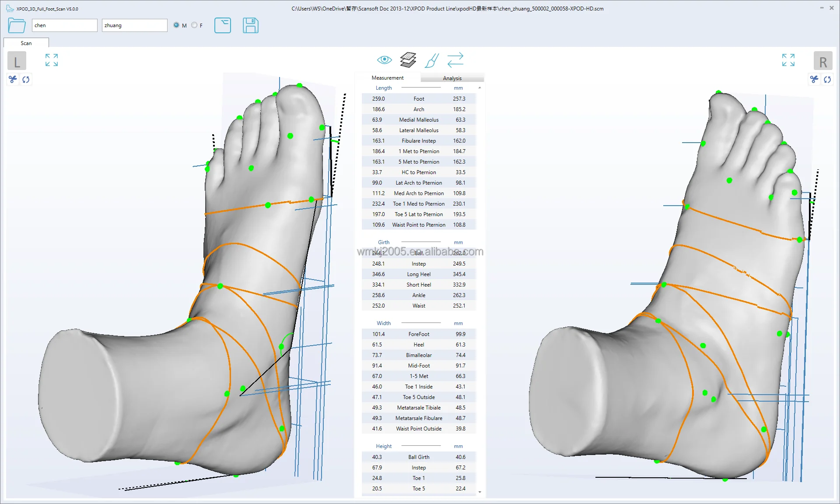840x504 pixels.
Task: Click the left foot cut tool icon
Action: 13,79
